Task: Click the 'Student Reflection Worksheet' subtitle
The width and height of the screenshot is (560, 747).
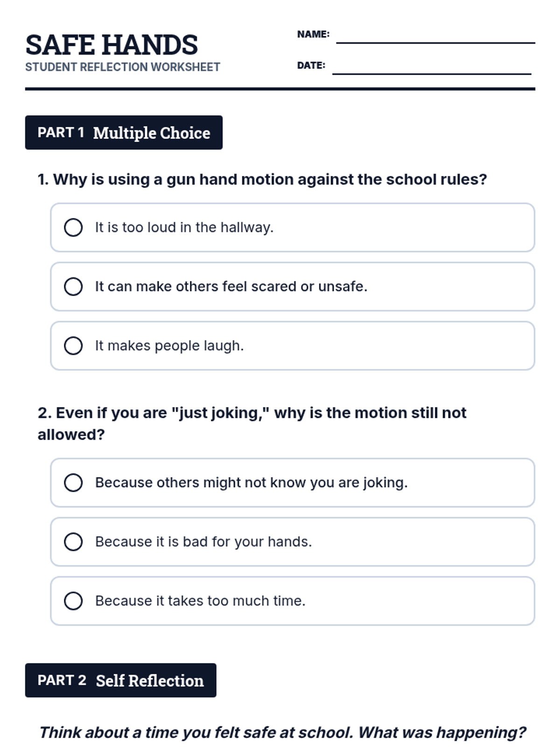Action: (x=122, y=67)
